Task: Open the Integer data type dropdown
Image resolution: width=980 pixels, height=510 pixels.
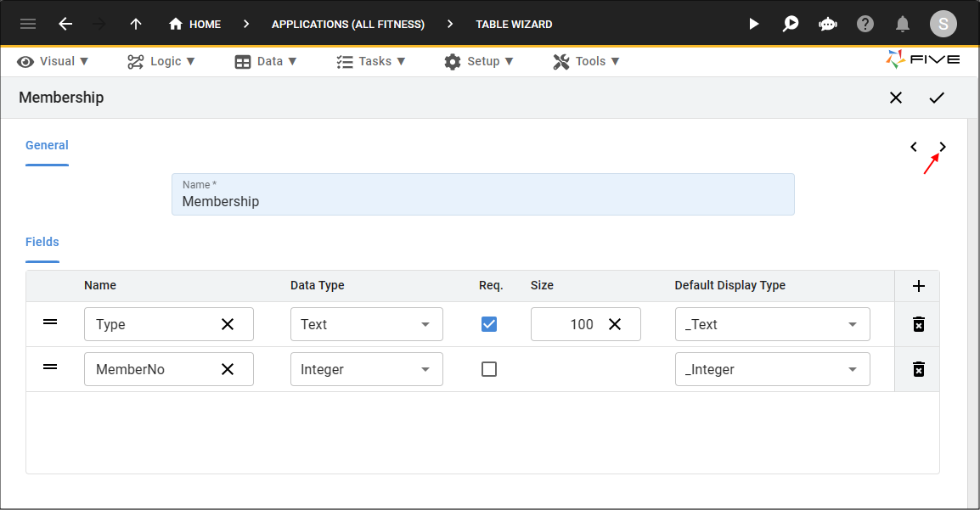Action: 366,369
